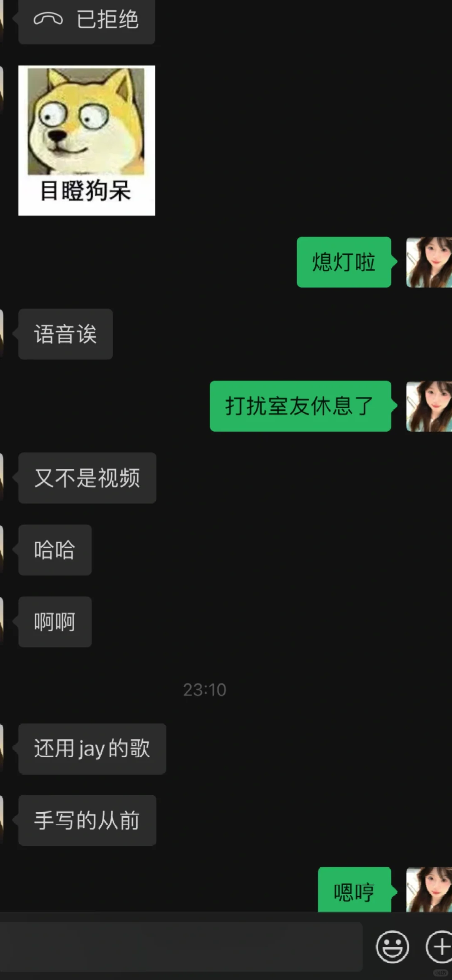
Task: Tap the 23:10 timestamp label
Action: coord(205,690)
